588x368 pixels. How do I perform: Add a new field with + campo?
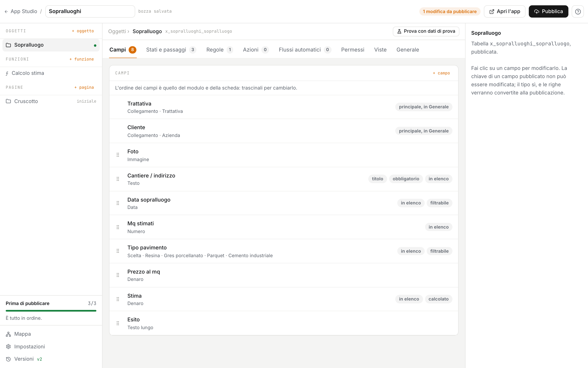click(x=441, y=73)
